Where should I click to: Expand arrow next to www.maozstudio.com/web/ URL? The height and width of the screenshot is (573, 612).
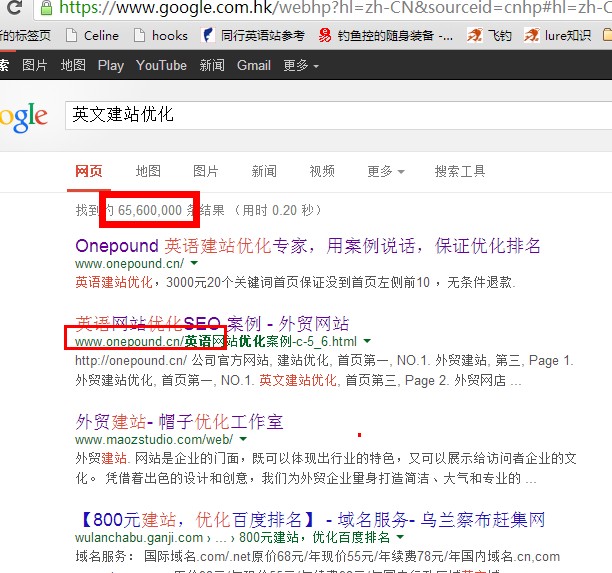click(243, 439)
